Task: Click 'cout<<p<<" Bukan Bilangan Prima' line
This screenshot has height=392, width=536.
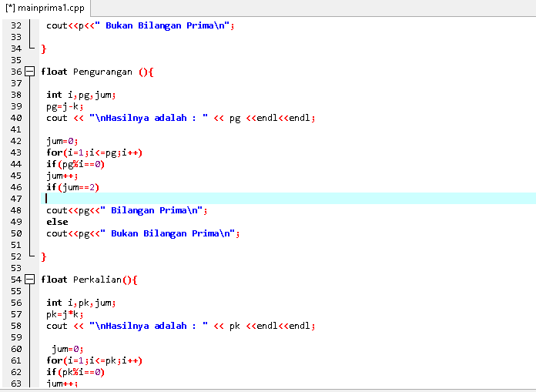Action: coord(140,25)
